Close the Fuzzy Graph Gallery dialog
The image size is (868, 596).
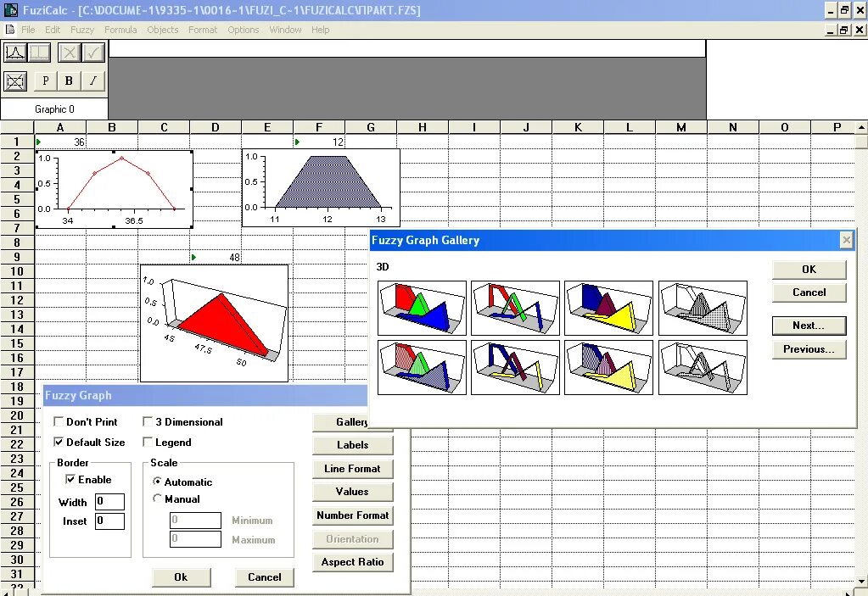click(847, 240)
